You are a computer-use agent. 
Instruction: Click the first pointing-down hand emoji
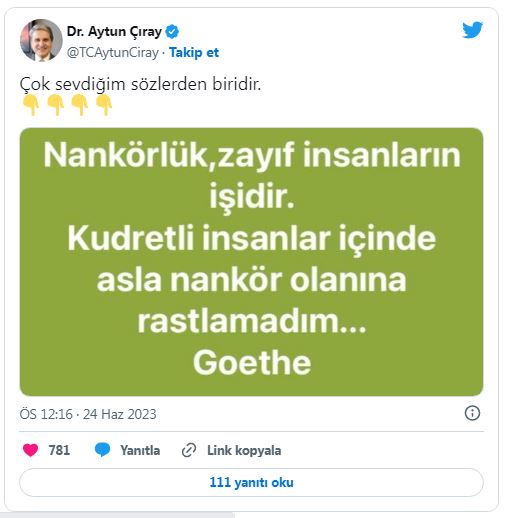[x=31, y=105]
